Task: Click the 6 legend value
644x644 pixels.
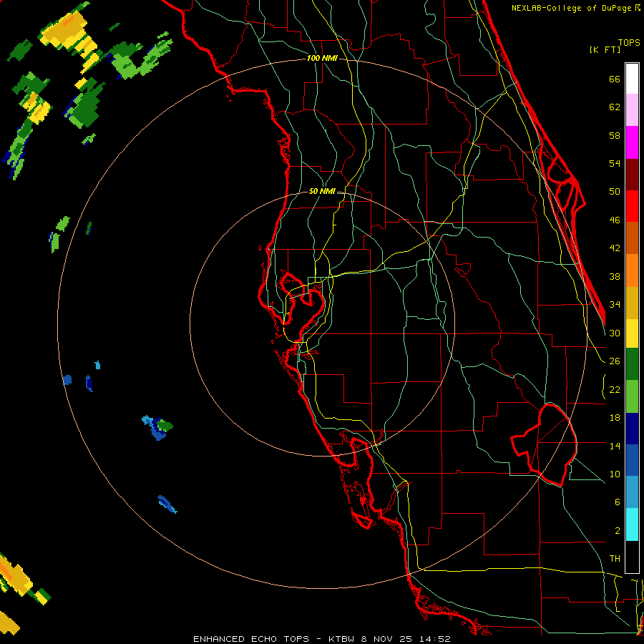Action: pos(617,502)
